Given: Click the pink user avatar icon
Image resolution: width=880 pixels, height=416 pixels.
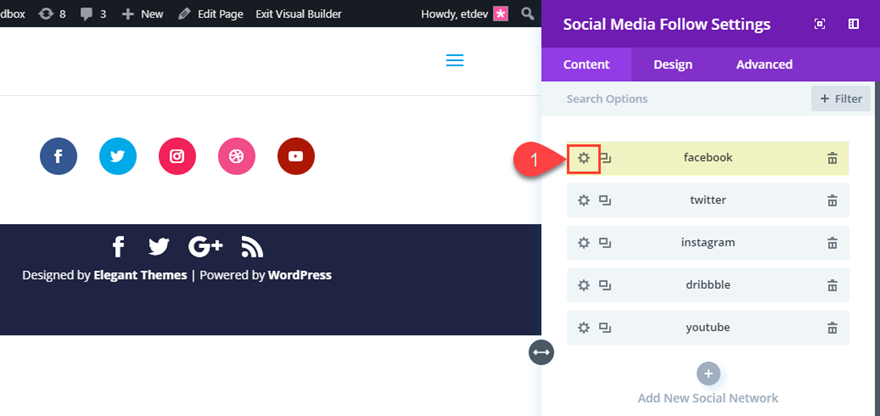Looking at the screenshot, I should 501,14.
